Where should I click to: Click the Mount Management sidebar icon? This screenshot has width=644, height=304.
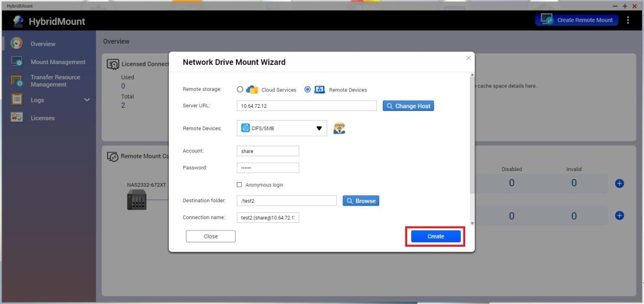17,62
